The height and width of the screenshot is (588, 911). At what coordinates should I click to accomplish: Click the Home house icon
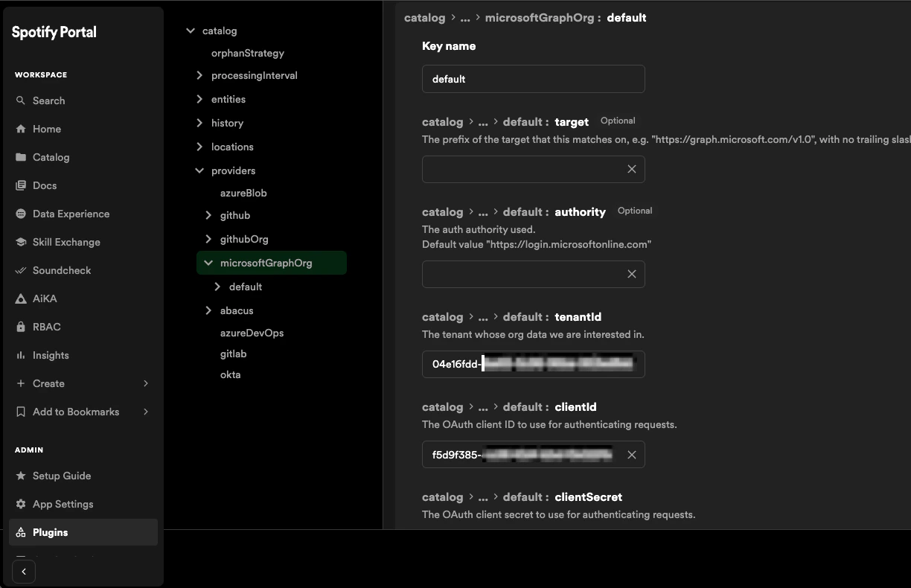tap(21, 129)
